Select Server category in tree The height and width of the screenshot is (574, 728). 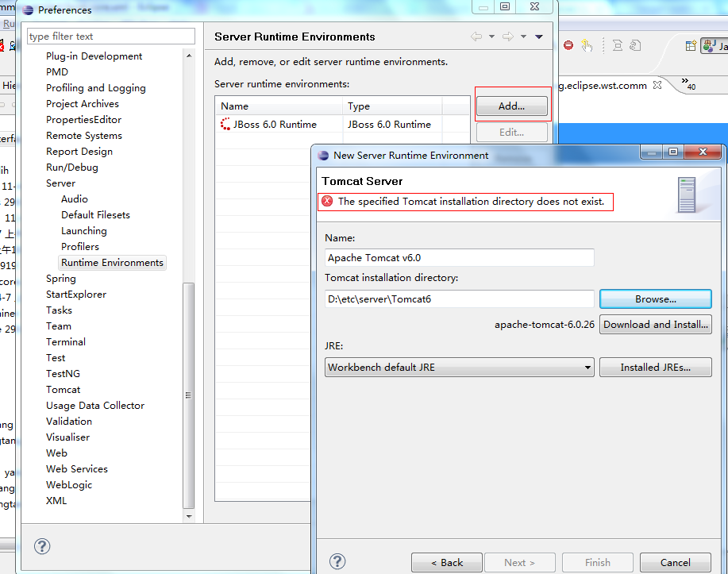(60, 183)
